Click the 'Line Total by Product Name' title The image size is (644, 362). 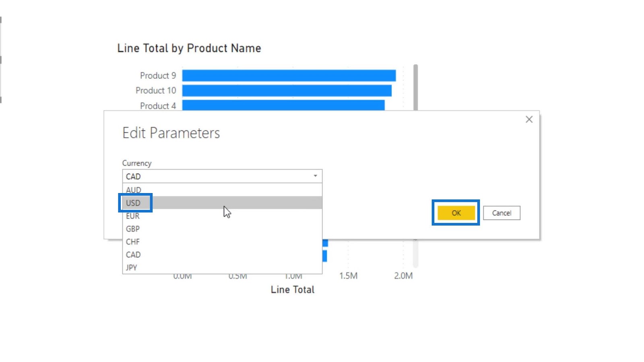pos(189,48)
